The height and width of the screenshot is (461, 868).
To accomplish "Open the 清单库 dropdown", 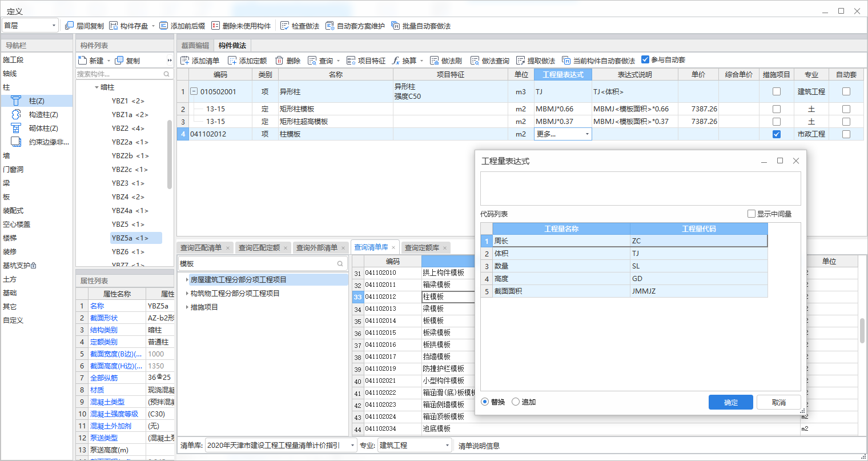I will (x=352, y=446).
